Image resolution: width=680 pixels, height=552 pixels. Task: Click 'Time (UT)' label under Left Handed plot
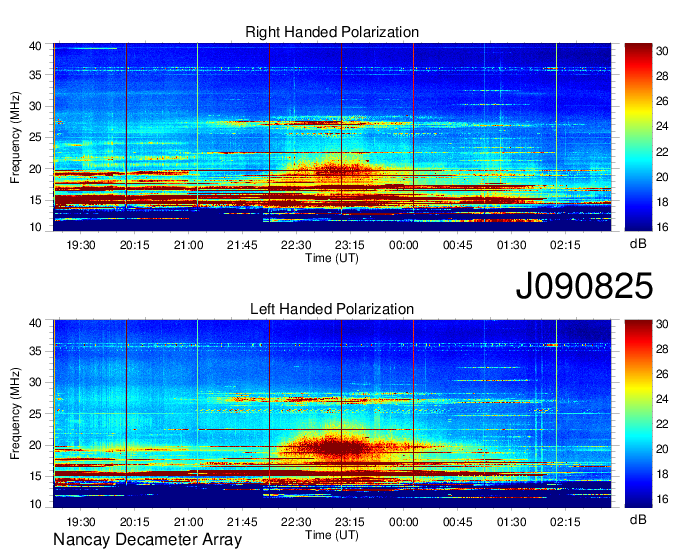(332, 535)
